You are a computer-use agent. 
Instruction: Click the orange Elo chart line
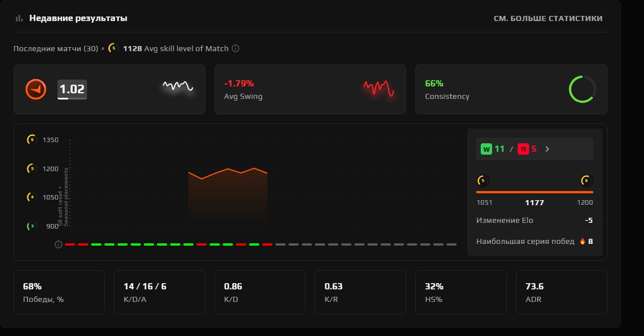coord(228,173)
